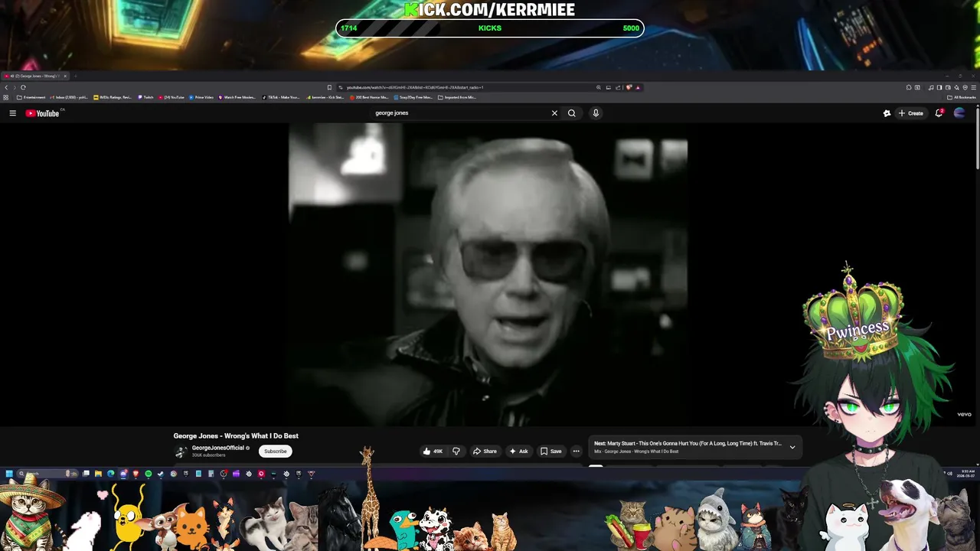Click the video player showing George Jones
The width and height of the screenshot is (980, 551).
tap(488, 275)
